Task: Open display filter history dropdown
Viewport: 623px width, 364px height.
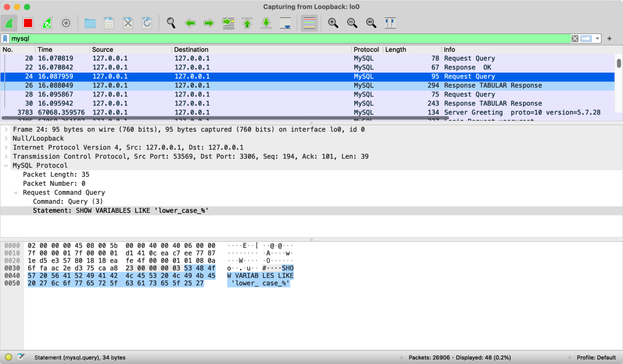Action: pyautogui.click(x=597, y=39)
